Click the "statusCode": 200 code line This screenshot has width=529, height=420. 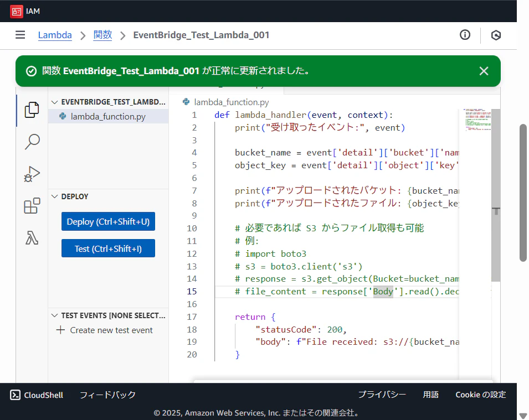[x=301, y=329]
